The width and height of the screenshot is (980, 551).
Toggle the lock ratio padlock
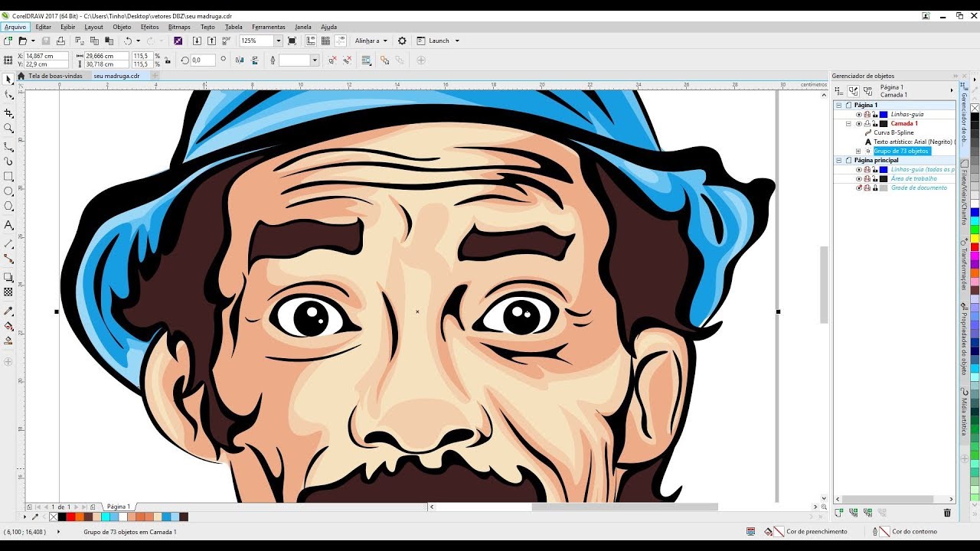[168, 60]
